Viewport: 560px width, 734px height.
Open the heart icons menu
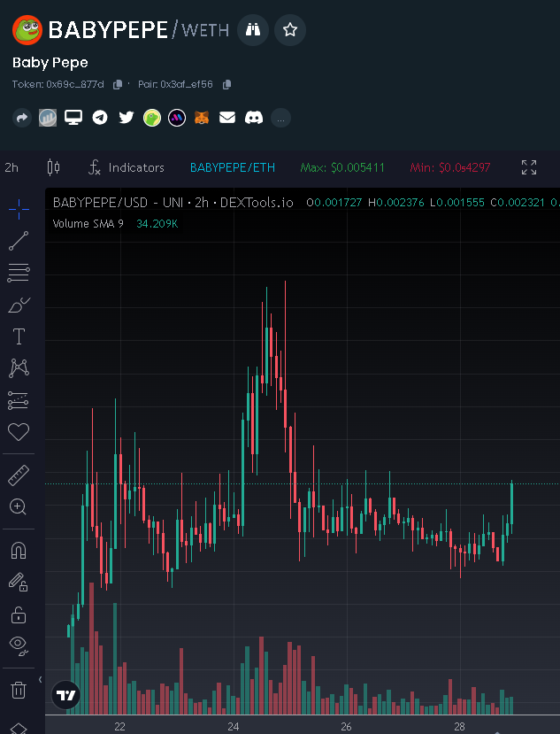click(19, 431)
